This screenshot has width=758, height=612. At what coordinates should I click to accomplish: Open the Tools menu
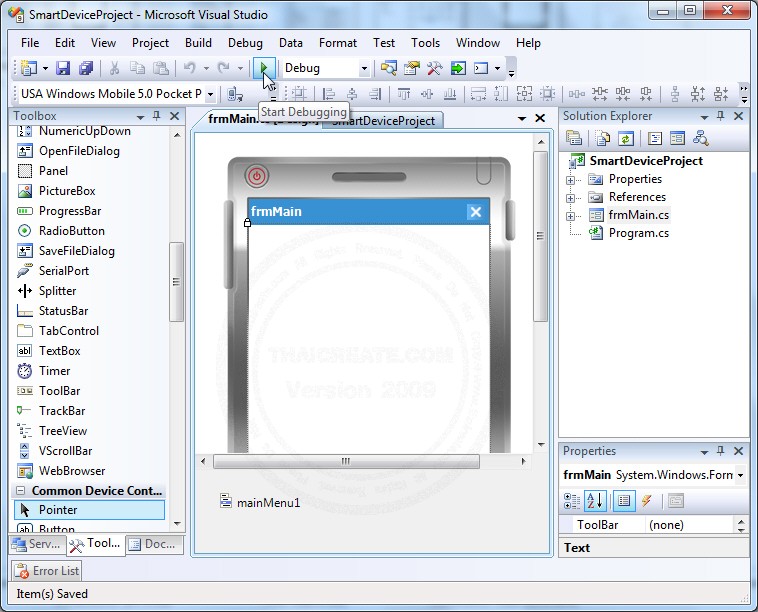point(425,43)
